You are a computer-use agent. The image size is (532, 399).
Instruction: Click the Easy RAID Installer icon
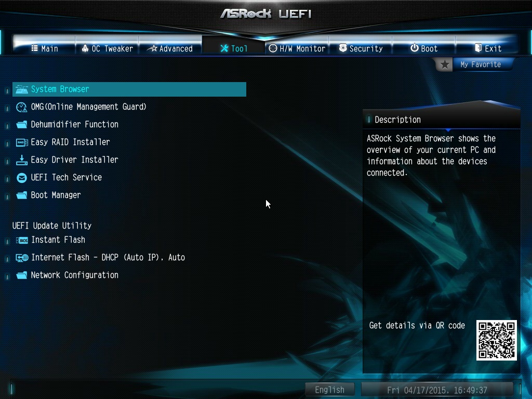[x=22, y=142]
